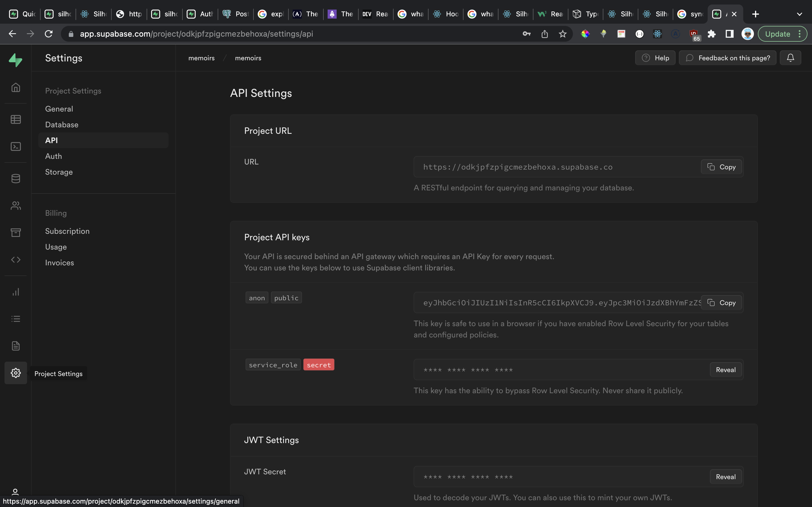Image resolution: width=812 pixels, height=507 pixels.
Task: Reveal the service_role secret key
Action: [725, 369]
